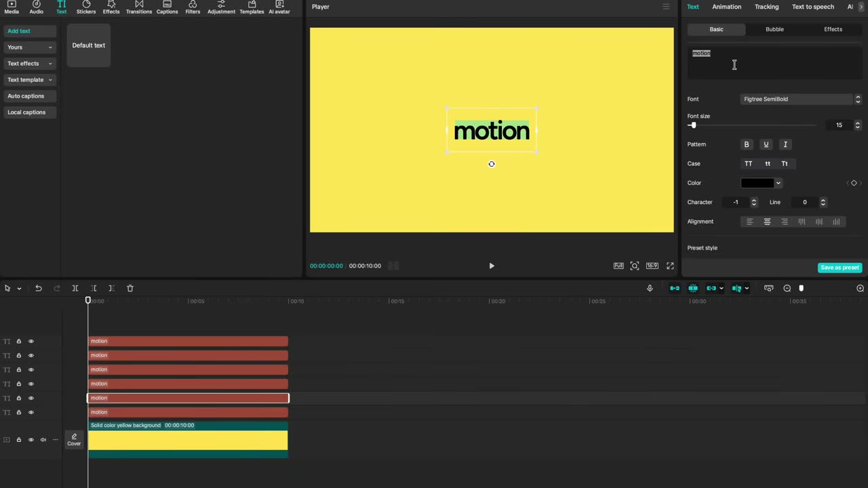Open the Transitions panel
Image resolution: width=868 pixels, height=488 pixels.
pos(139,7)
